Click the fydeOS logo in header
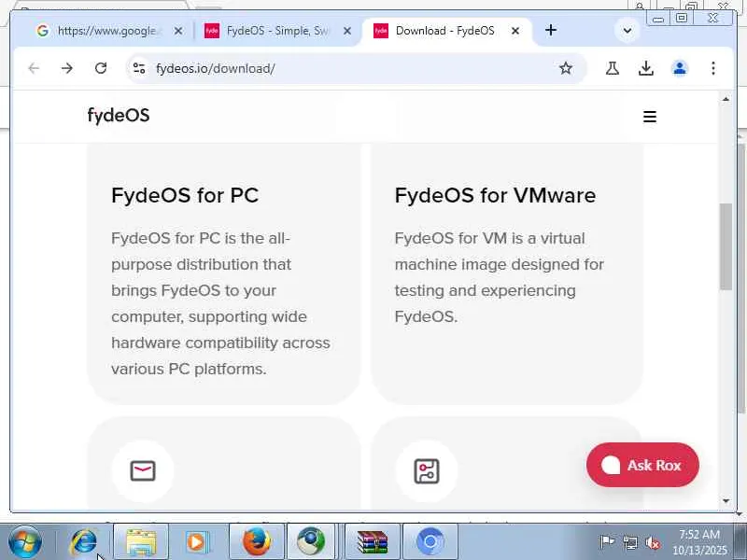Screen dimensions: 747x560 [119, 116]
